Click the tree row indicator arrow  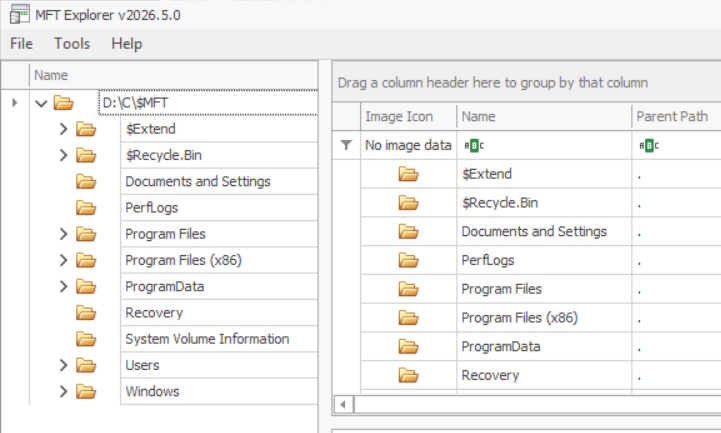click(x=15, y=103)
